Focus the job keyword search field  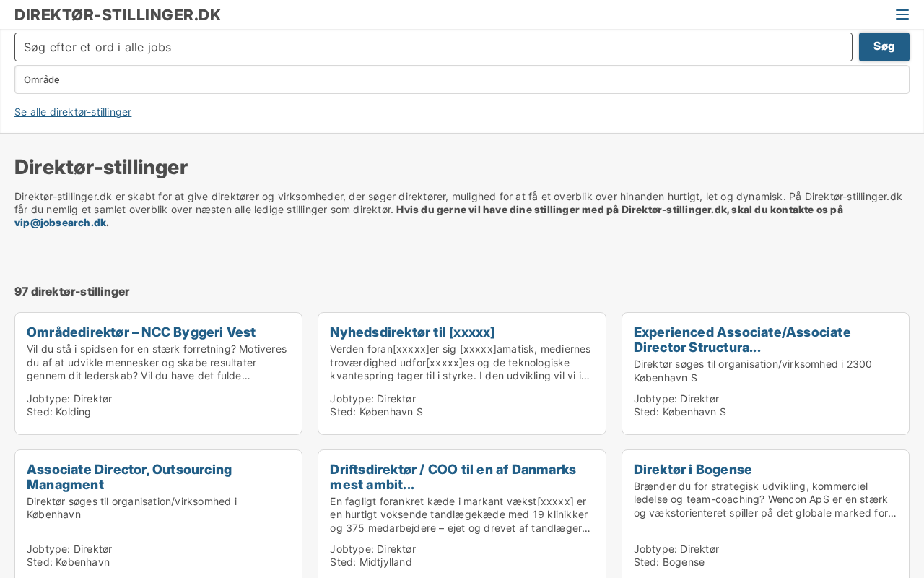(433, 47)
